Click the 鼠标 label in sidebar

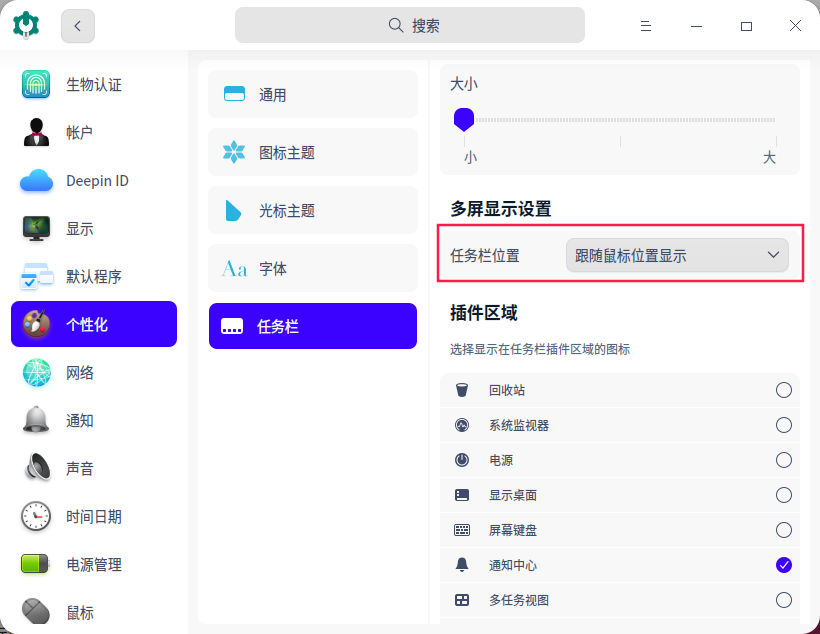tap(79, 613)
